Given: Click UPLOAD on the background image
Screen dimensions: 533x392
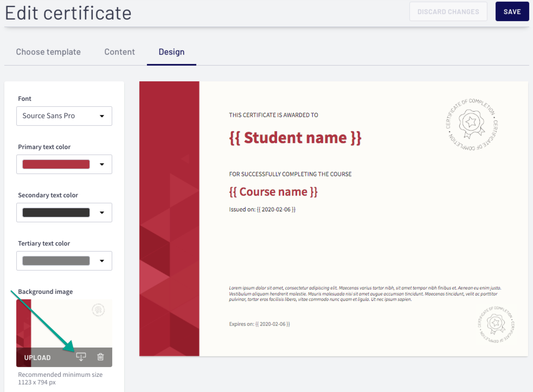Looking at the screenshot, I should pos(37,358).
